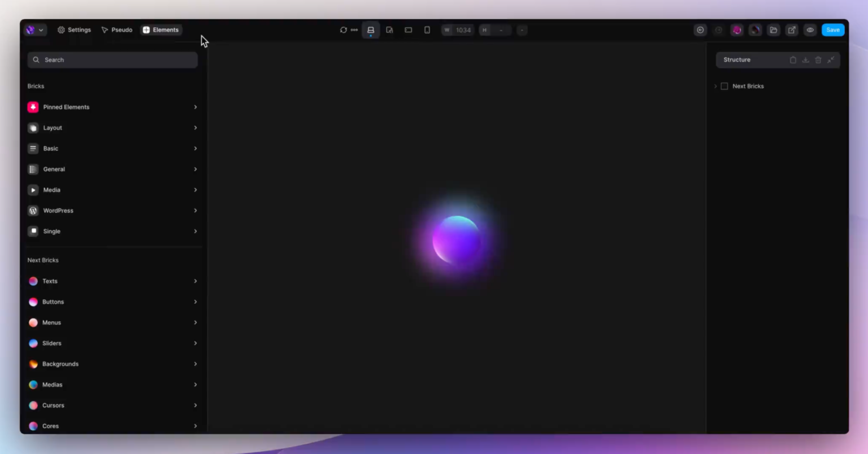Select the tablet portrait breakpoint icon
Viewport: 868px width, 454px height.
[x=389, y=30]
